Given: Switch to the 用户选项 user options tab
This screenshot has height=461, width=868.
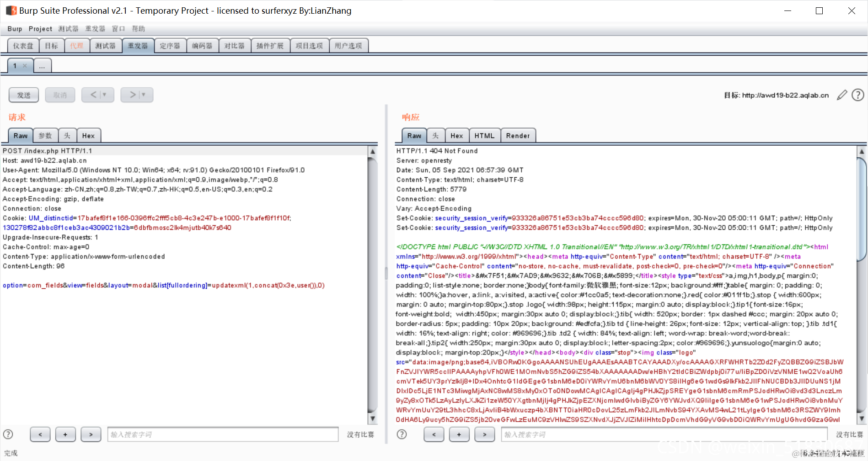Looking at the screenshot, I should [348, 46].
